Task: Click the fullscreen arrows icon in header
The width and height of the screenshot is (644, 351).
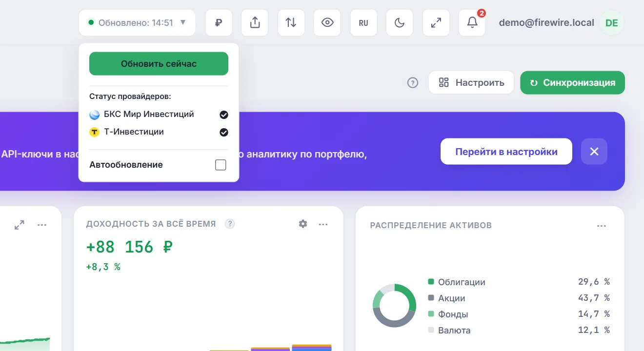Action: click(436, 22)
